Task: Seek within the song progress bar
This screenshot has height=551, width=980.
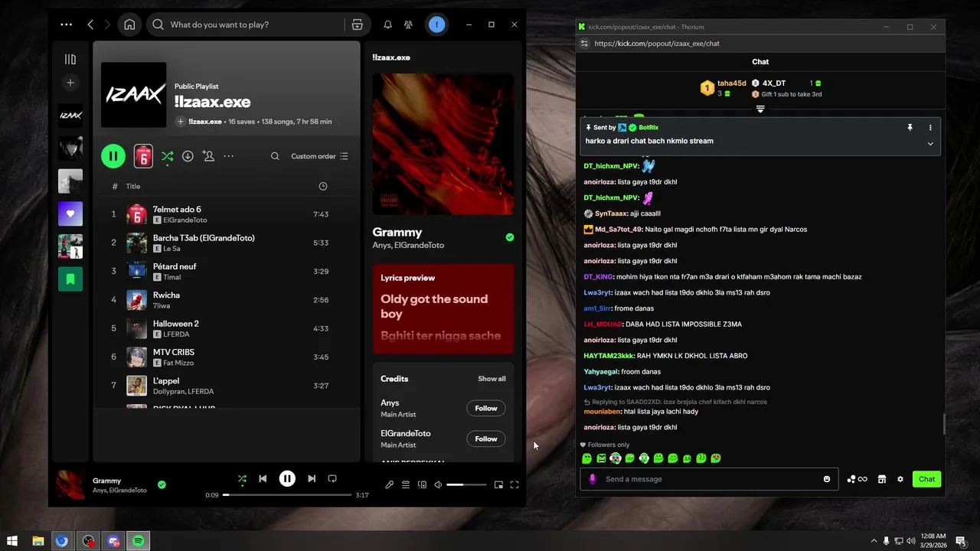Action: coord(287,495)
